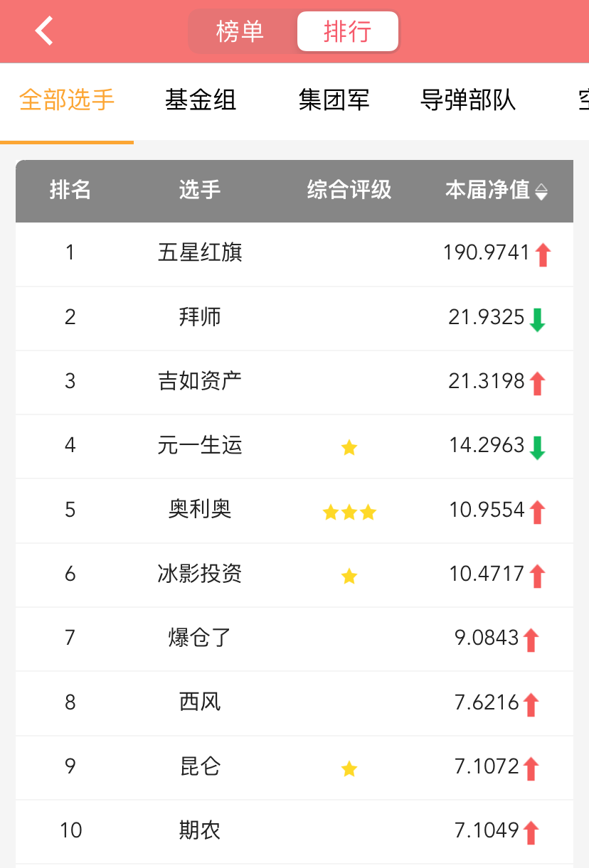589x868 pixels.
Task: Open player 吉如资产
Action: (200, 381)
